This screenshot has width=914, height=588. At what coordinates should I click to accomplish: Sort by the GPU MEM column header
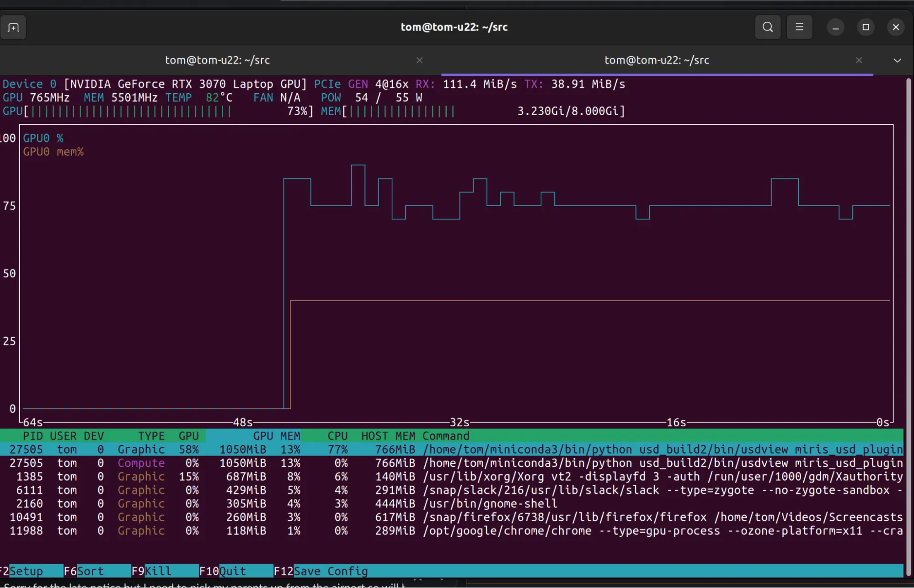[276, 436]
